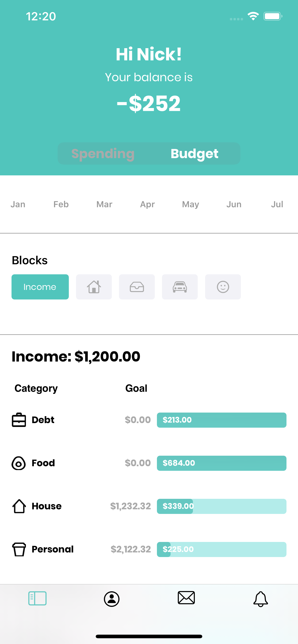This screenshot has width=298, height=644.
Task: Switch to the Spending view
Action: (103, 154)
